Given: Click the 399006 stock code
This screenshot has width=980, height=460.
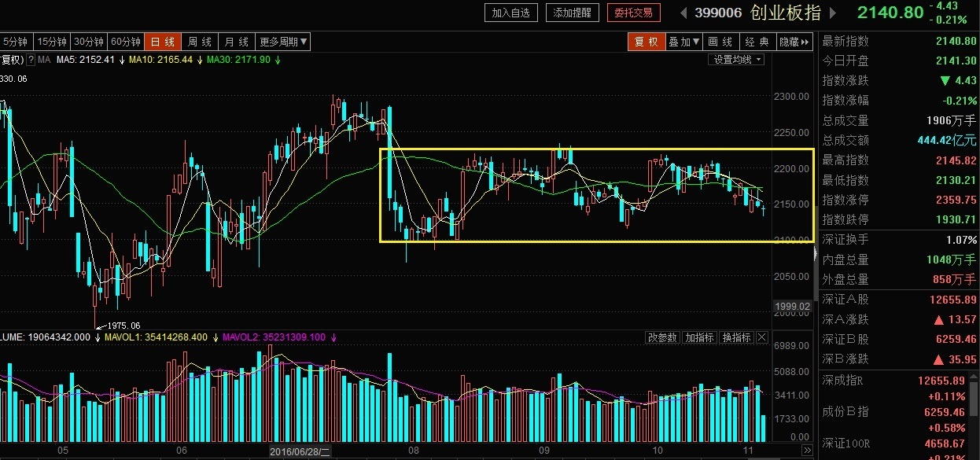Looking at the screenshot, I should (x=718, y=13).
